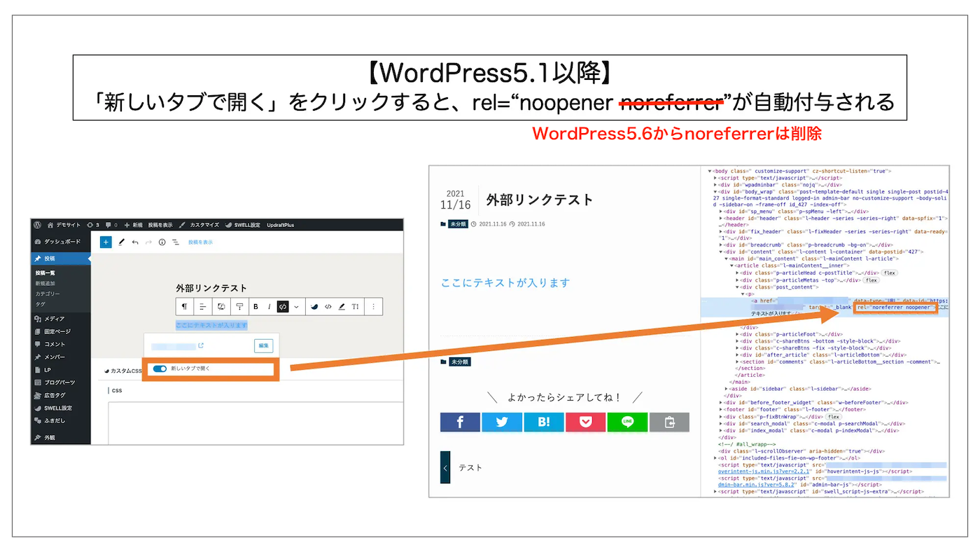Click the blue 投稿を表示 editor link
This screenshot has height=552, width=980.
[200, 242]
